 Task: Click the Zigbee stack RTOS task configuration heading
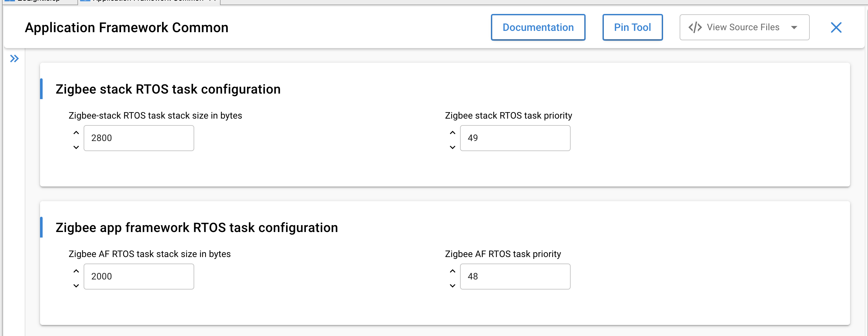pos(168,89)
